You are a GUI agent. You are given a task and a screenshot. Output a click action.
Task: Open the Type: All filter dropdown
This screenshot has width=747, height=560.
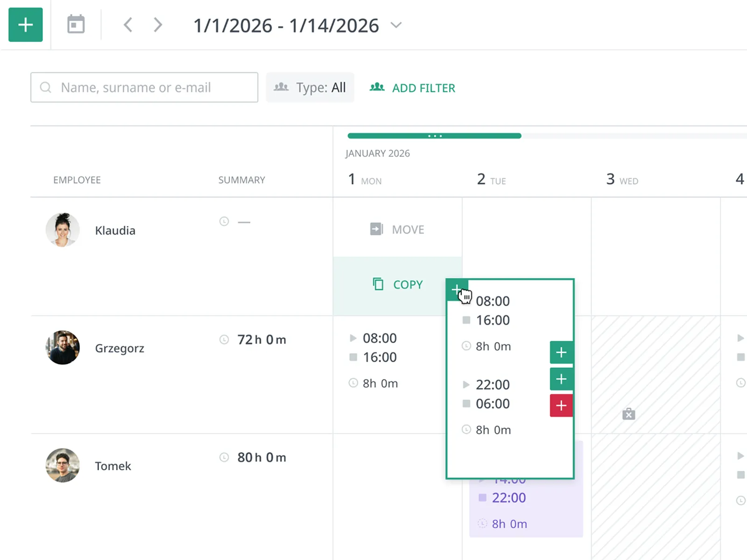(310, 87)
